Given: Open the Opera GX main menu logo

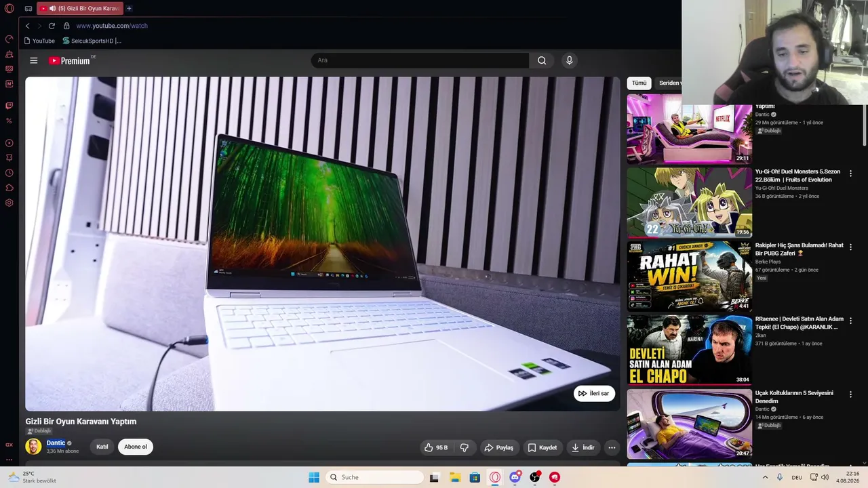Looking at the screenshot, I should pyautogui.click(x=9, y=9).
